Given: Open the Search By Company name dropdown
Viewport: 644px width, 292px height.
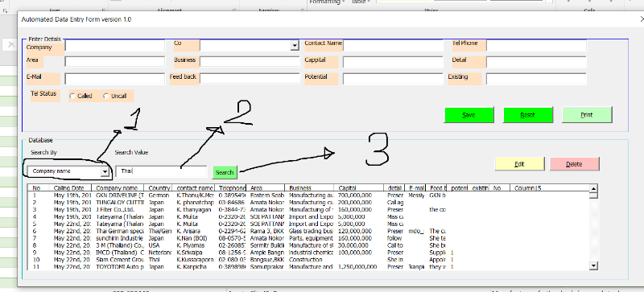Looking at the screenshot, I should (105, 171).
